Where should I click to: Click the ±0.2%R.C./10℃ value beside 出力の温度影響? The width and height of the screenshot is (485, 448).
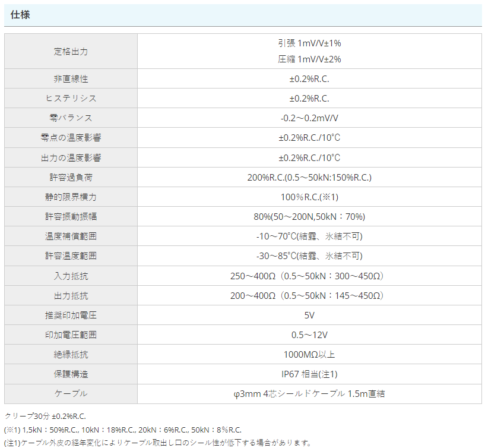[x=309, y=158]
